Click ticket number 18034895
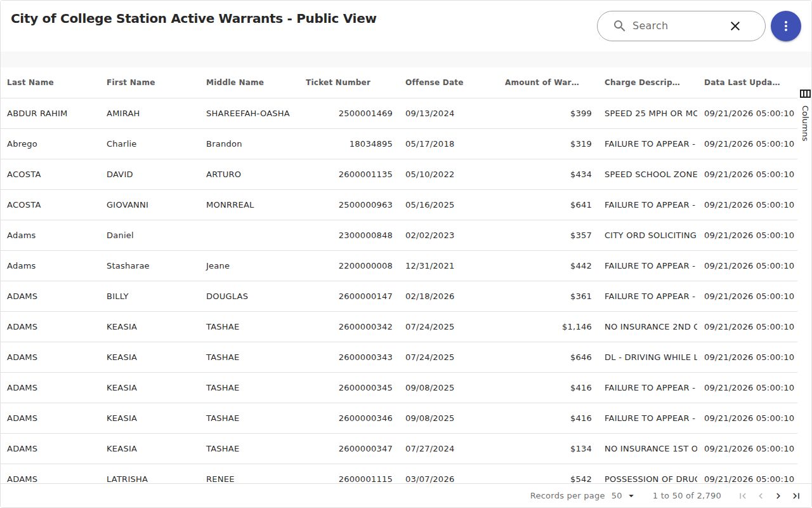This screenshot has width=812, height=508. pos(371,144)
